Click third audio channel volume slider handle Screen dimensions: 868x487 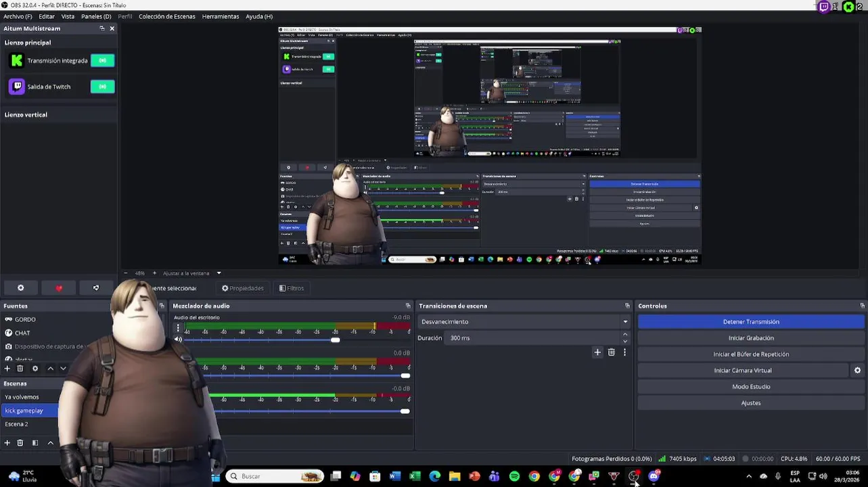405,411
